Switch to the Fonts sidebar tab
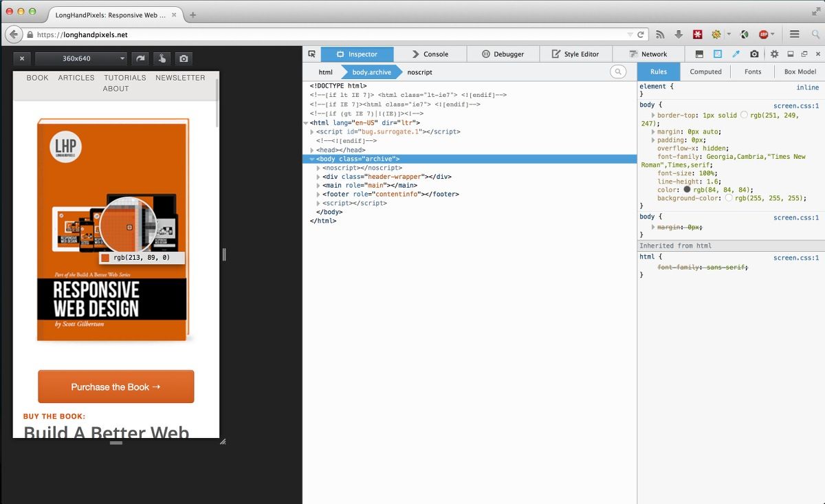 pos(753,72)
